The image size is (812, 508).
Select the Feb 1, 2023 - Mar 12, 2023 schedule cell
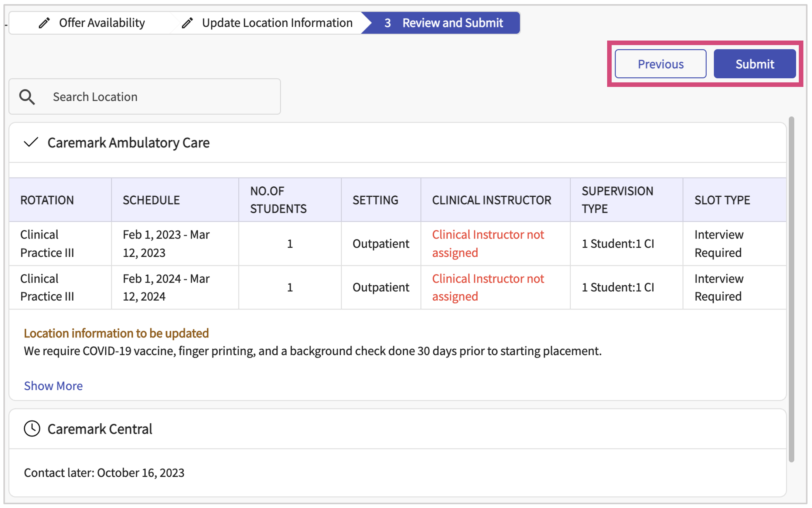(175, 244)
